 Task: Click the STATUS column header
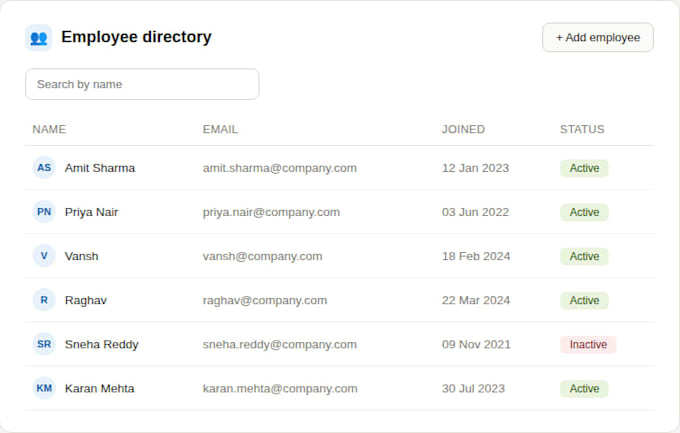(582, 129)
